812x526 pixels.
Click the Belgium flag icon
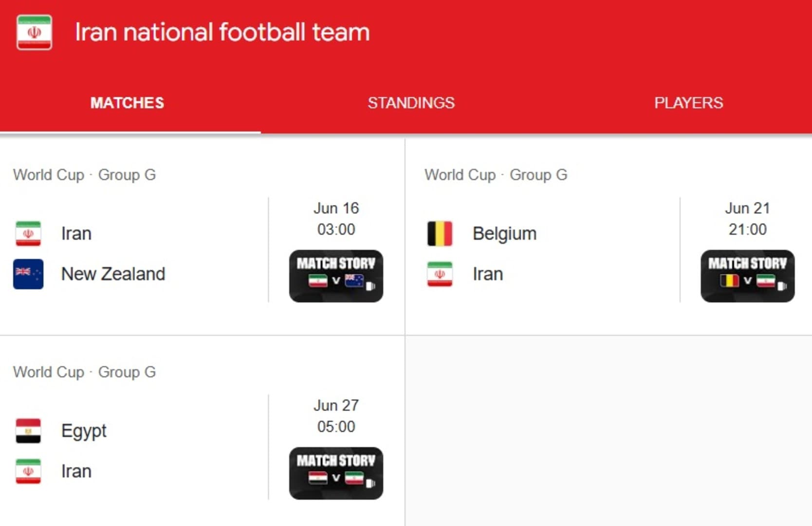tap(440, 233)
